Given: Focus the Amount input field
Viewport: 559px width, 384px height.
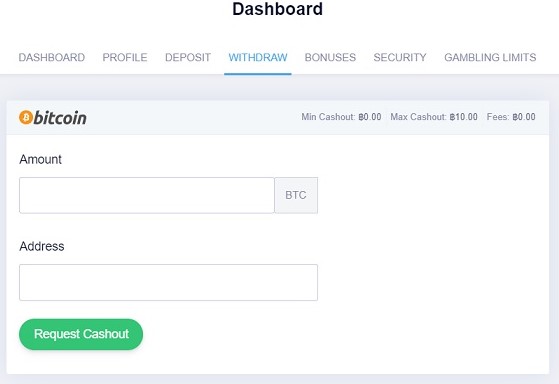Looking at the screenshot, I should click(147, 195).
